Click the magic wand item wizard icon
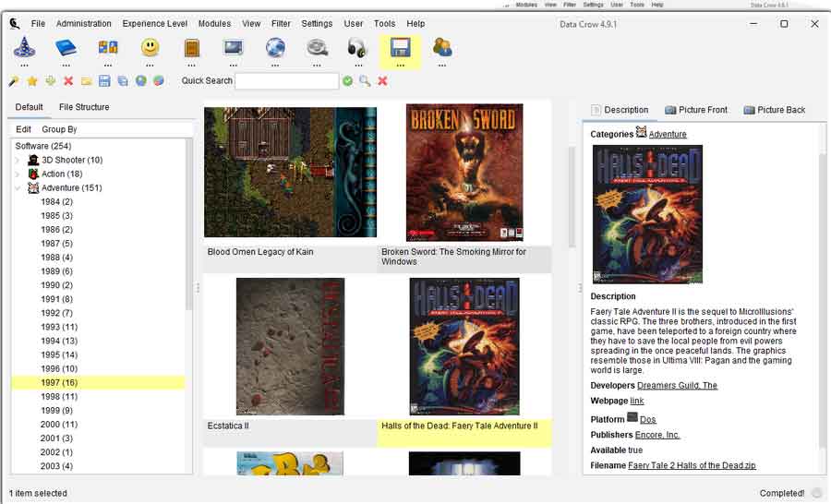 point(14,81)
